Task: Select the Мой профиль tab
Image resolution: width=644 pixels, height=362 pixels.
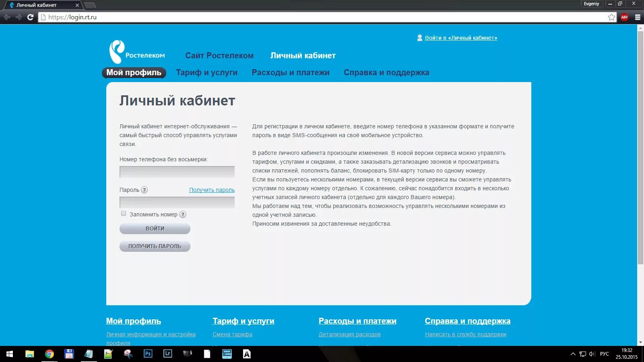Action: point(134,72)
